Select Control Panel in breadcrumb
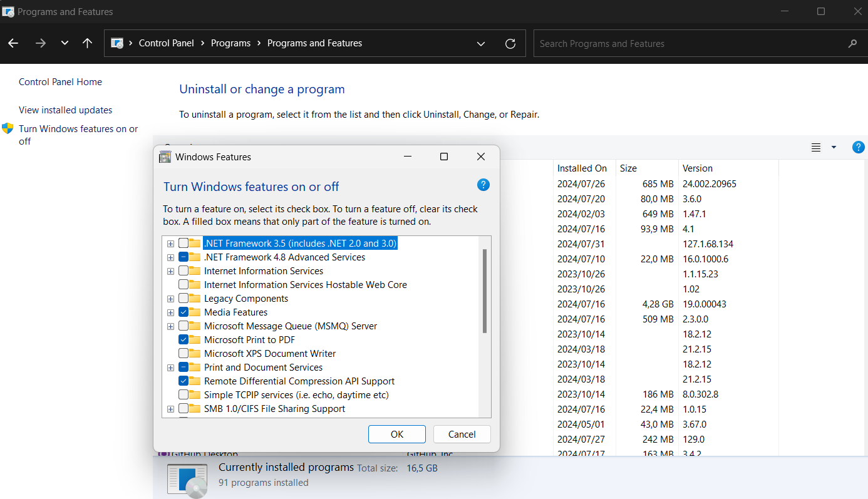This screenshot has height=499, width=868. tap(167, 43)
